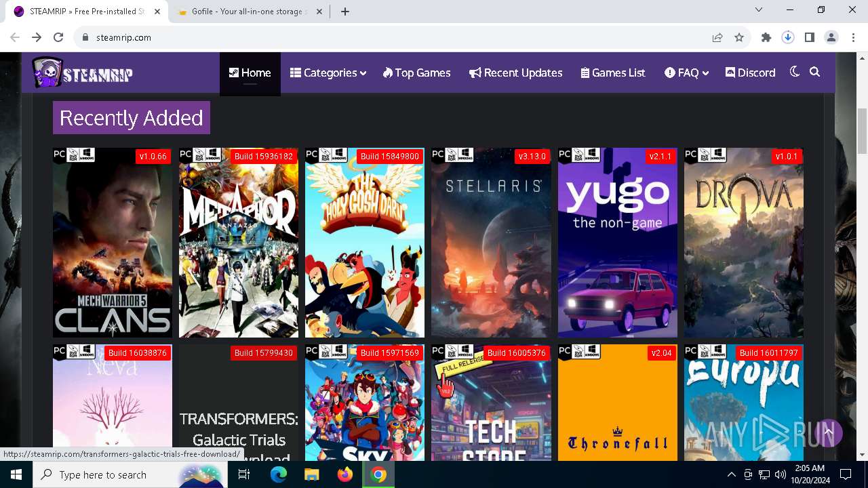Click the share page icon in address bar

(x=717, y=37)
